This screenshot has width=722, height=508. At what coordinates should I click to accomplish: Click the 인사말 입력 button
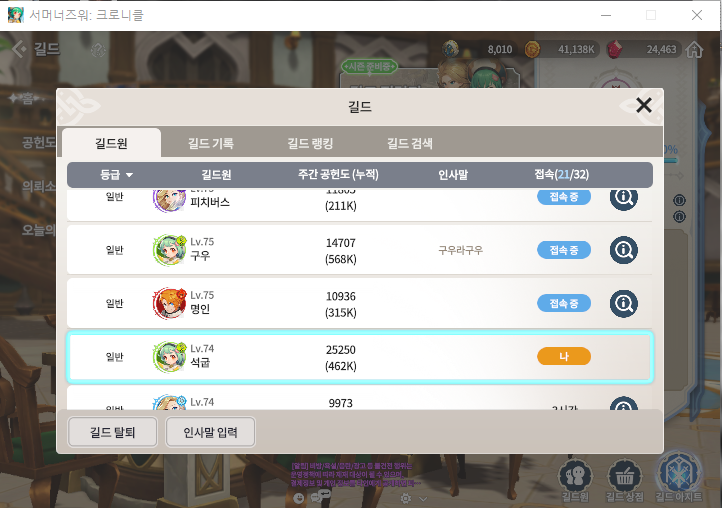(x=210, y=432)
